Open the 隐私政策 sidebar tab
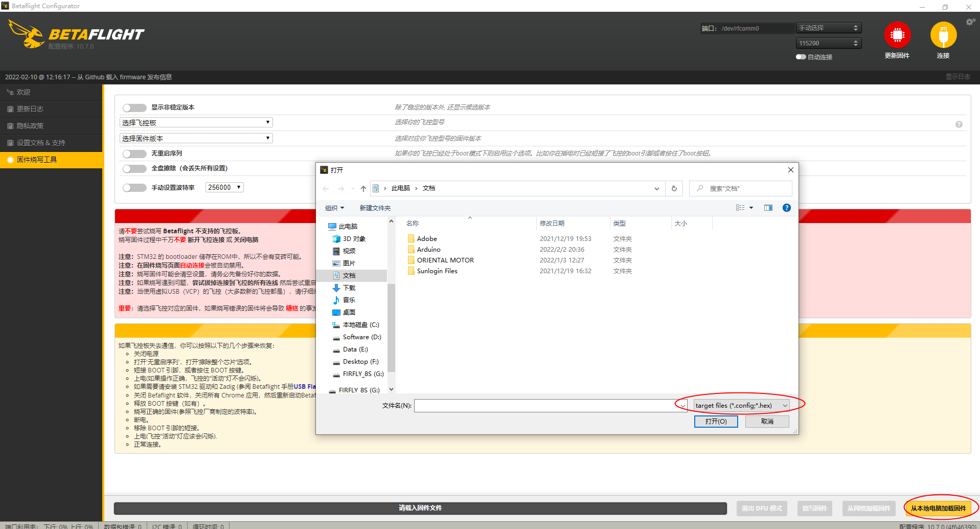This screenshot has width=980, height=529. [51, 126]
